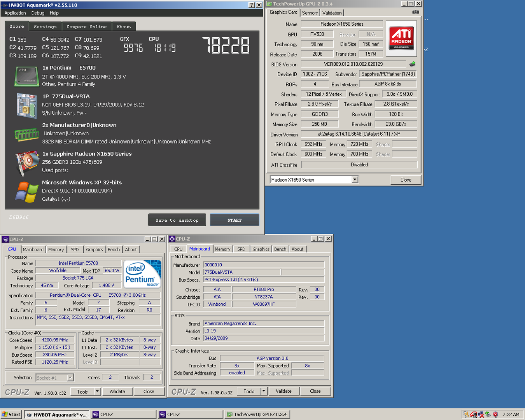This screenshot has width=525, height=420.
Task: Open About tab in Mainboard CPU-Z window
Action: [297, 249]
